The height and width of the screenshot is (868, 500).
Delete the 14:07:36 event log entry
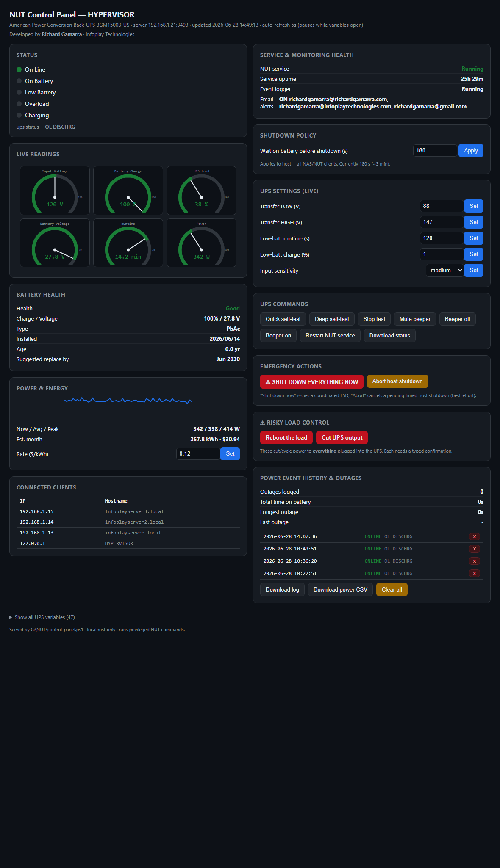pos(474,536)
